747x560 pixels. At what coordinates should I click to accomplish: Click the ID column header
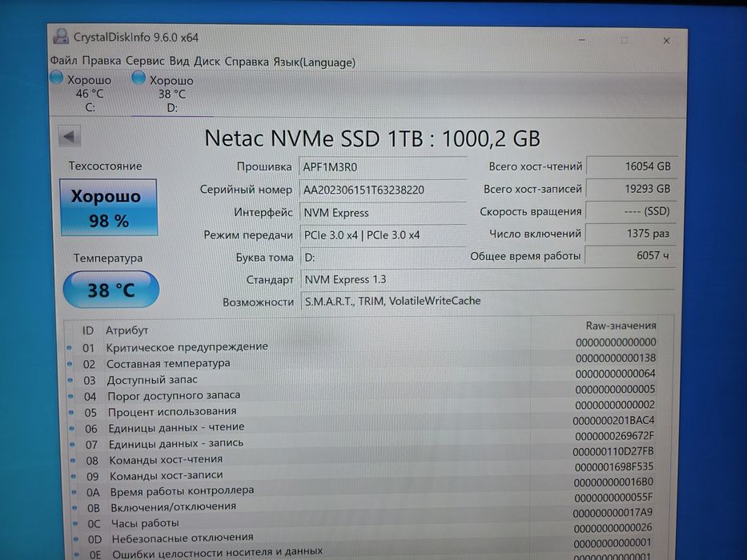click(87, 330)
